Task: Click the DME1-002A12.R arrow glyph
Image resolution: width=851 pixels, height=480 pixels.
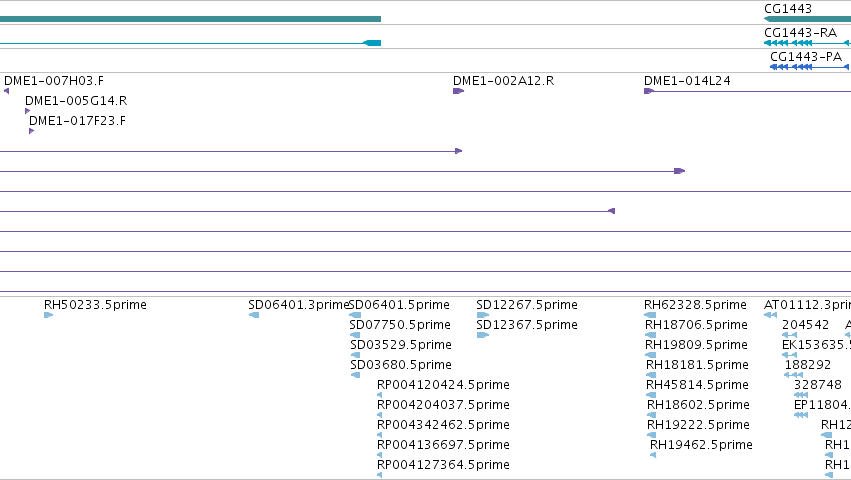Action: 458,91
